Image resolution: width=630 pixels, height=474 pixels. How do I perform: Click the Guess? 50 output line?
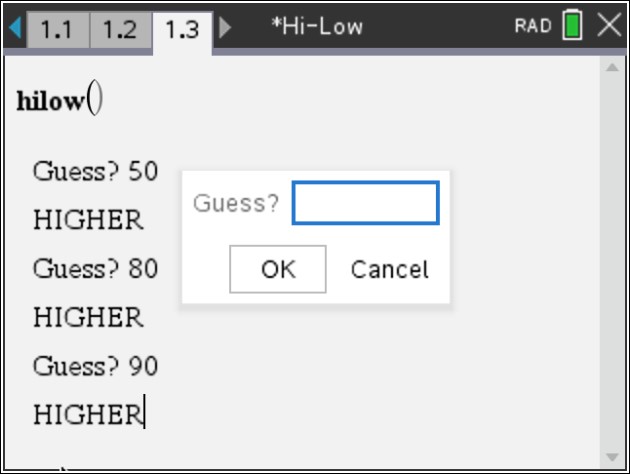(x=95, y=172)
